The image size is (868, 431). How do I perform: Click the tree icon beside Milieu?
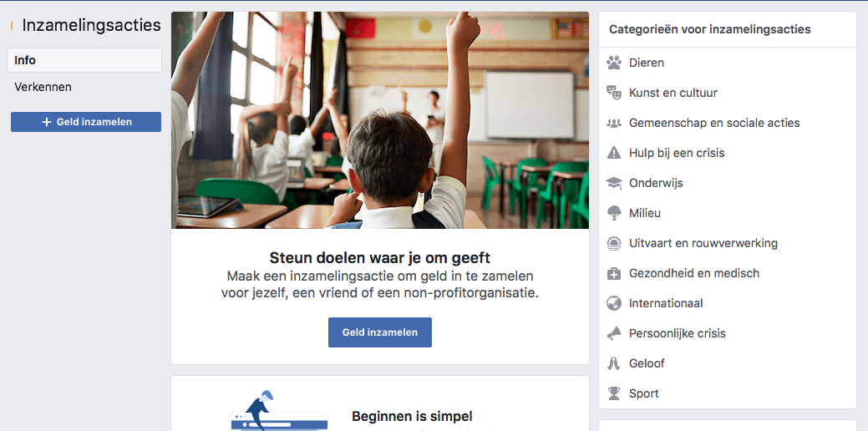pos(613,213)
